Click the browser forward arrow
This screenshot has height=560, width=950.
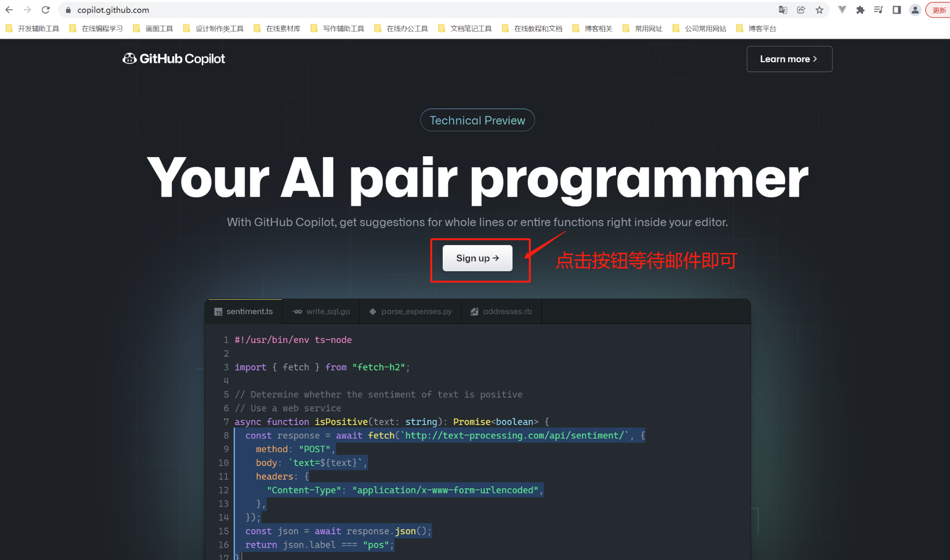click(x=27, y=10)
